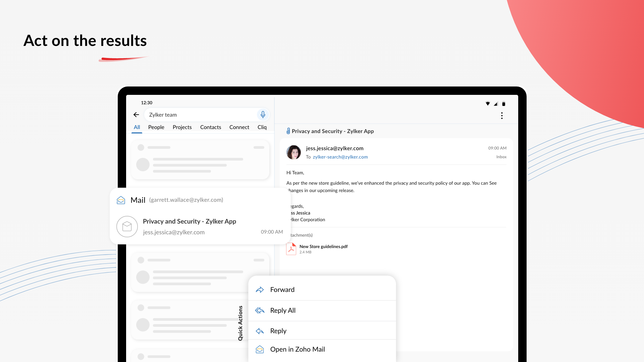This screenshot has width=644, height=362.
Task: Click the Mail app icon in result card
Action: point(121,200)
